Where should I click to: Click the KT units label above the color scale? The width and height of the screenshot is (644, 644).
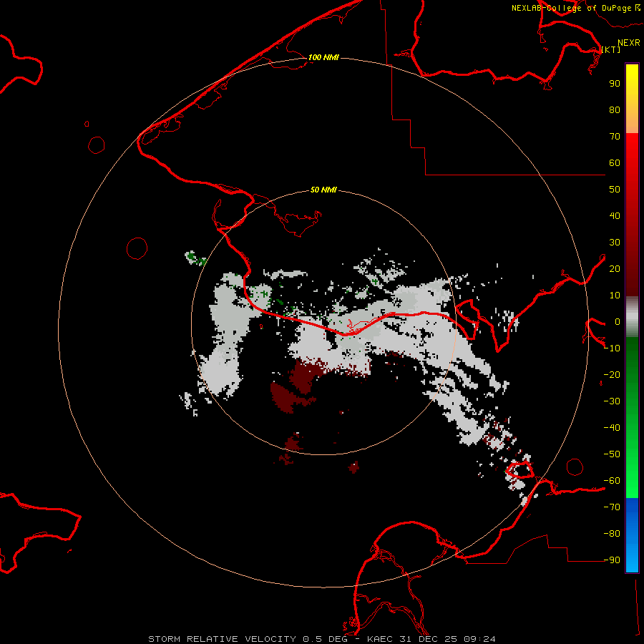pyautogui.click(x=611, y=49)
